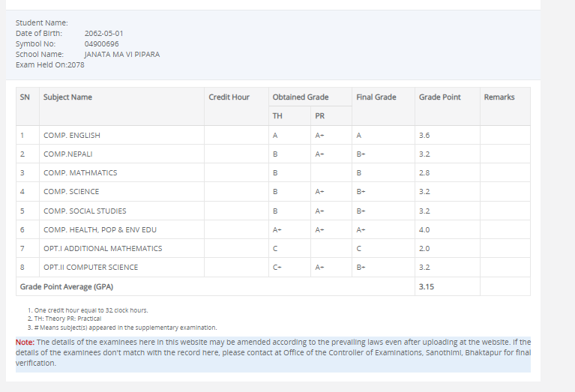The image size is (575, 392).
Task: Click the COMP. MATHMATICS subject cell
Action: (80, 173)
